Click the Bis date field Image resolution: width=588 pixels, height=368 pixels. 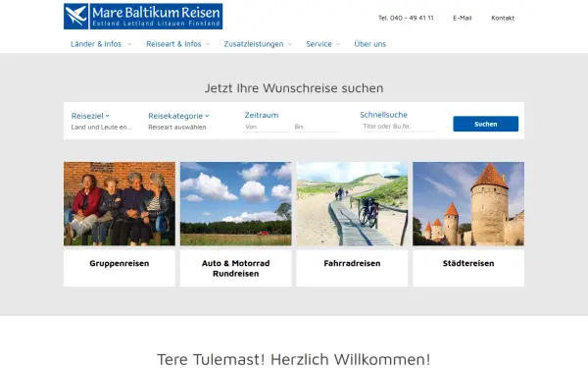316,127
